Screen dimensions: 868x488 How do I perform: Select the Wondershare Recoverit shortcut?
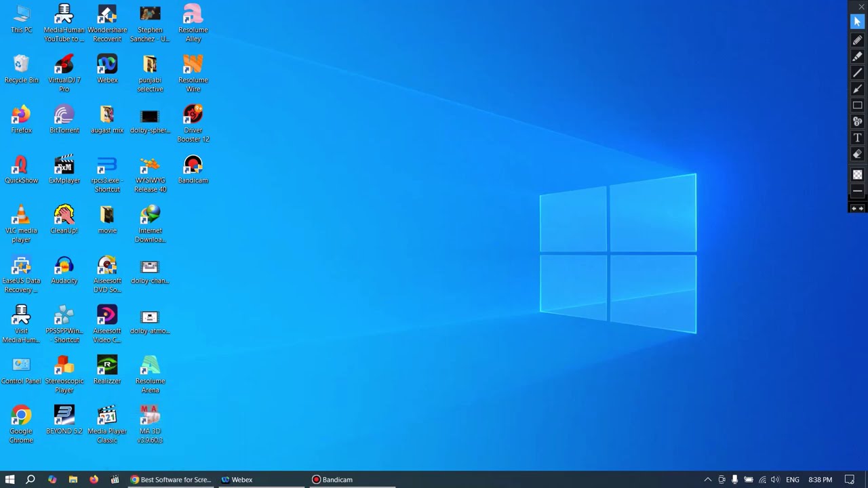[107, 23]
